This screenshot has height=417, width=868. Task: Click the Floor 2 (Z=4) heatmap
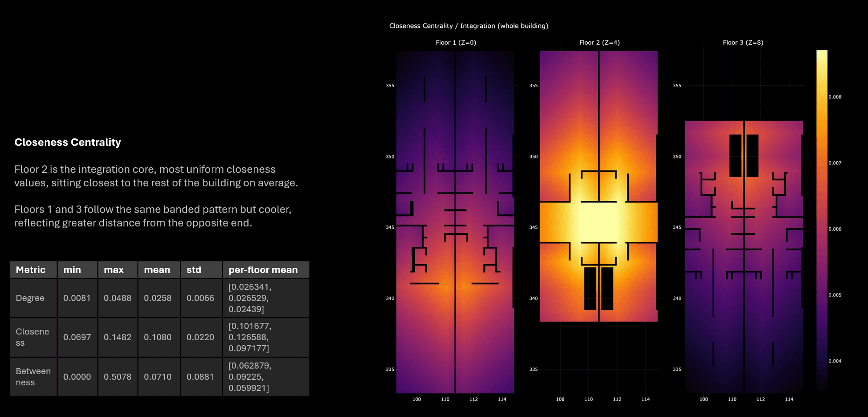[598, 186]
